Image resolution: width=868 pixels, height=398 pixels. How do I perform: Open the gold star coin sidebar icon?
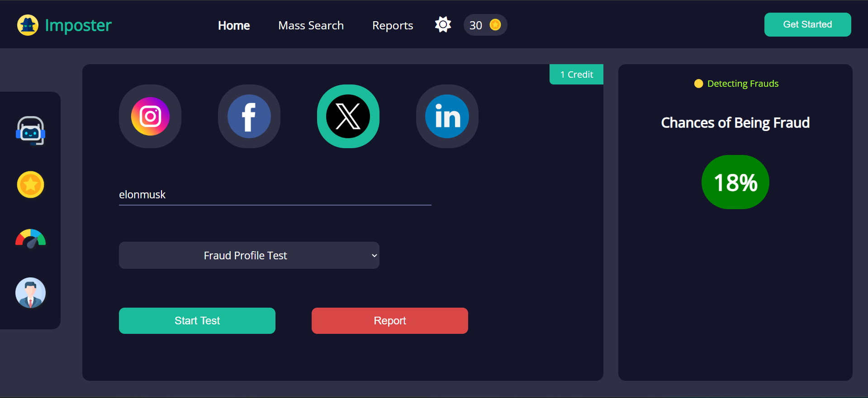pos(30,185)
